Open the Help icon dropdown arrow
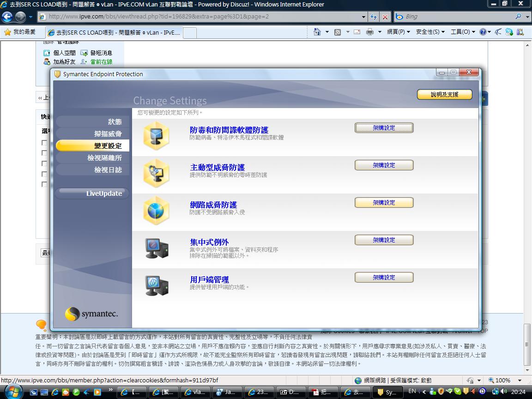532x399 pixels. [489, 32]
